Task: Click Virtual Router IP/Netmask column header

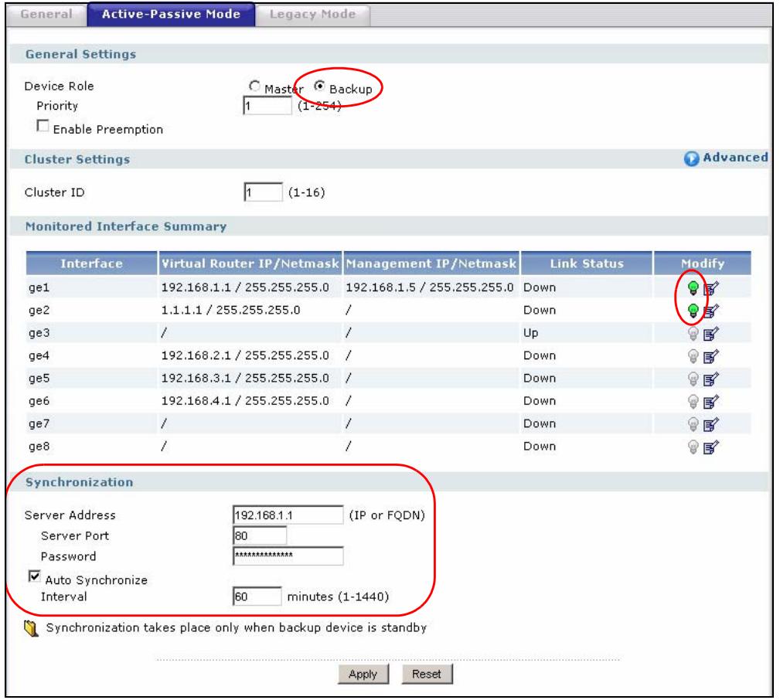Action: [250, 263]
